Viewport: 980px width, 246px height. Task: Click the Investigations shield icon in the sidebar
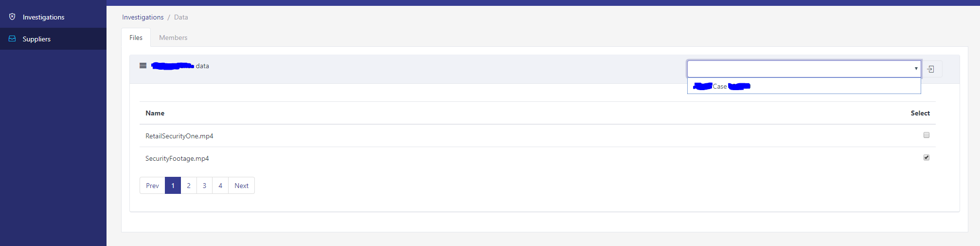pyautogui.click(x=12, y=17)
